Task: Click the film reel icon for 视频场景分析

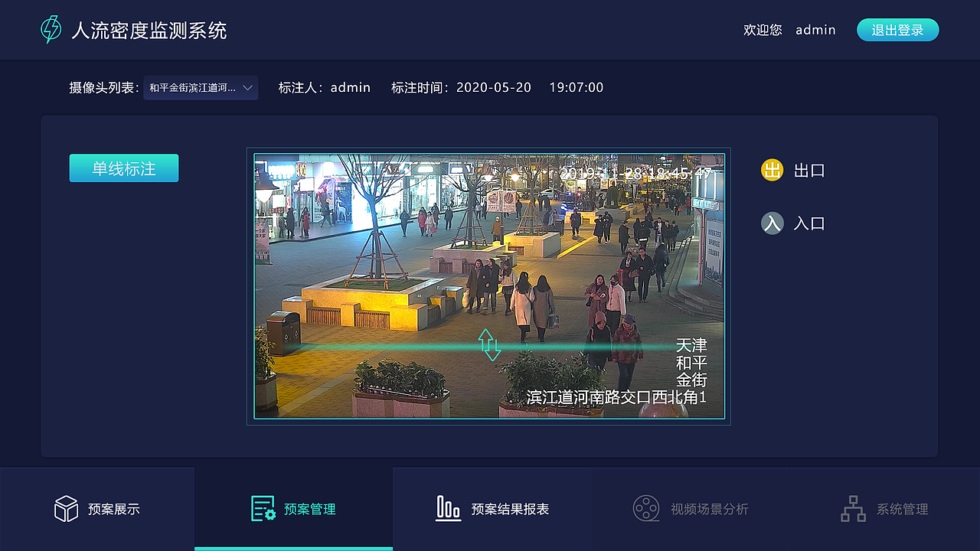Action: click(x=645, y=507)
